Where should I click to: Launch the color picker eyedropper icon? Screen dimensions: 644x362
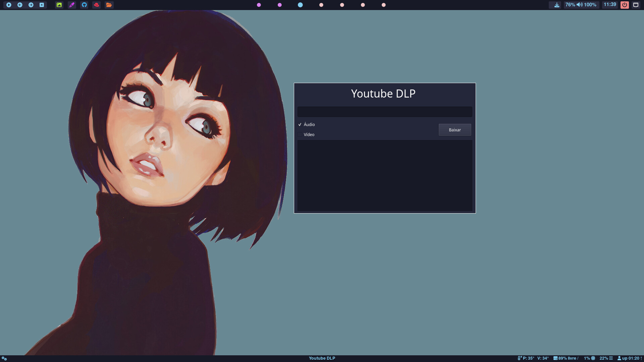click(x=72, y=5)
